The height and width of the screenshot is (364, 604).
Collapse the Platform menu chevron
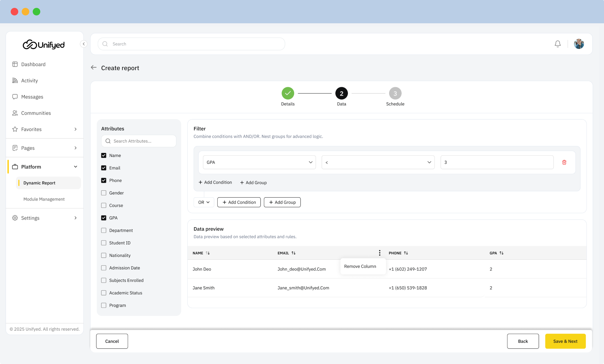[75, 167]
